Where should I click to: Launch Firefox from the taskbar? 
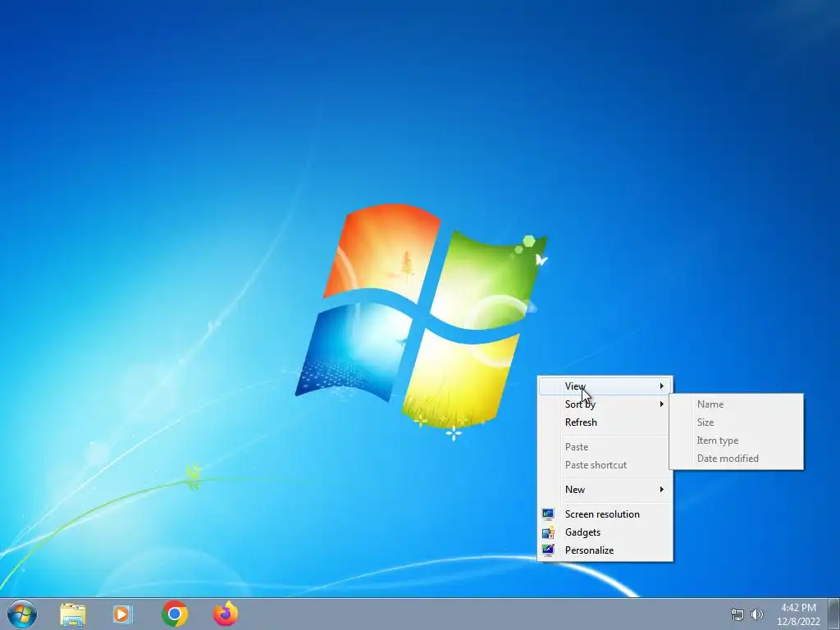pyautogui.click(x=226, y=614)
